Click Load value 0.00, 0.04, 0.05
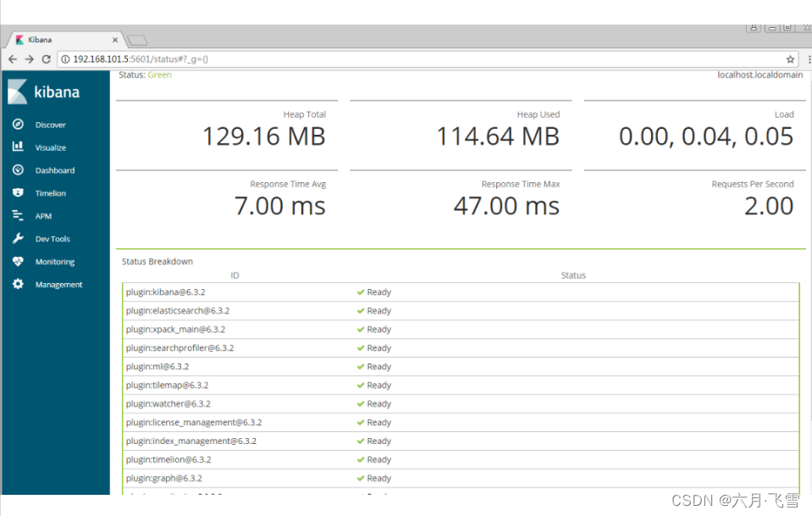The height and width of the screenshot is (516, 812). click(706, 136)
